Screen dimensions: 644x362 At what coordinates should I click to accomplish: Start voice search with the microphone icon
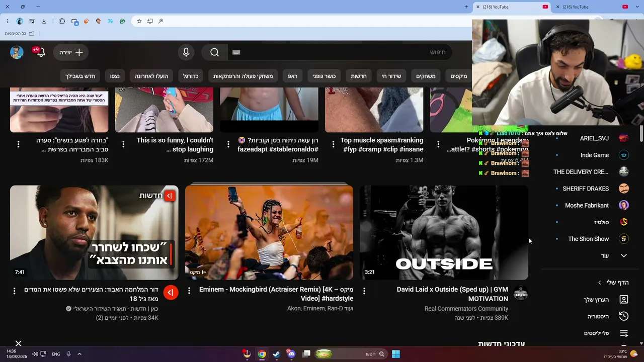[186, 52]
